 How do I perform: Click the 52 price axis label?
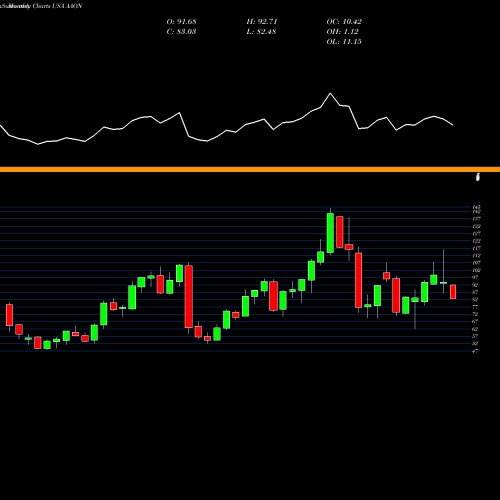pos(475,344)
